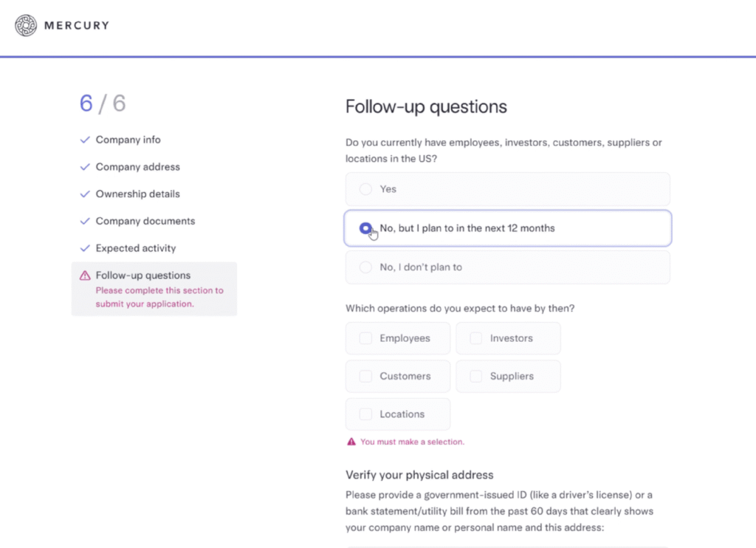756x548 pixels.
Task: Click the checkmark next to Company address
Action: click(85, 167)
